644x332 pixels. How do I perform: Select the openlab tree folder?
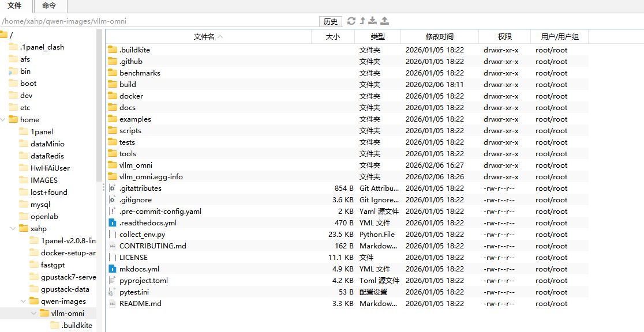coord(44,216)
